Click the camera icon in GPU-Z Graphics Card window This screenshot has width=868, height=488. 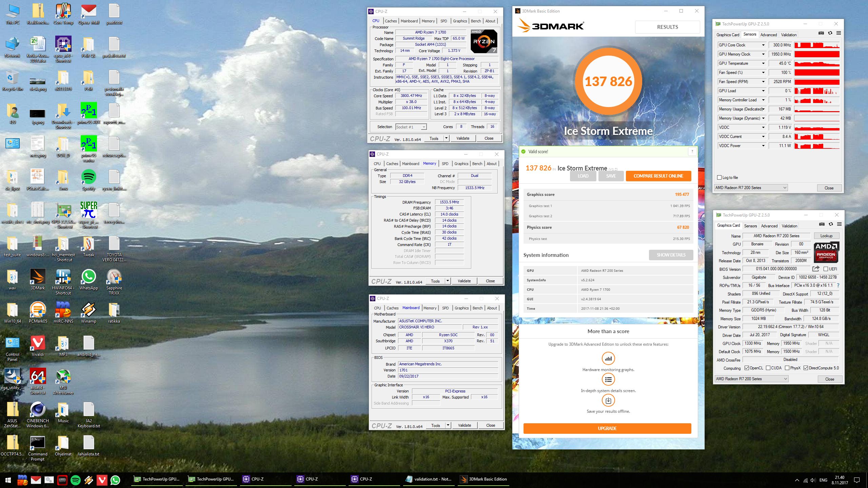pos(822,224)
